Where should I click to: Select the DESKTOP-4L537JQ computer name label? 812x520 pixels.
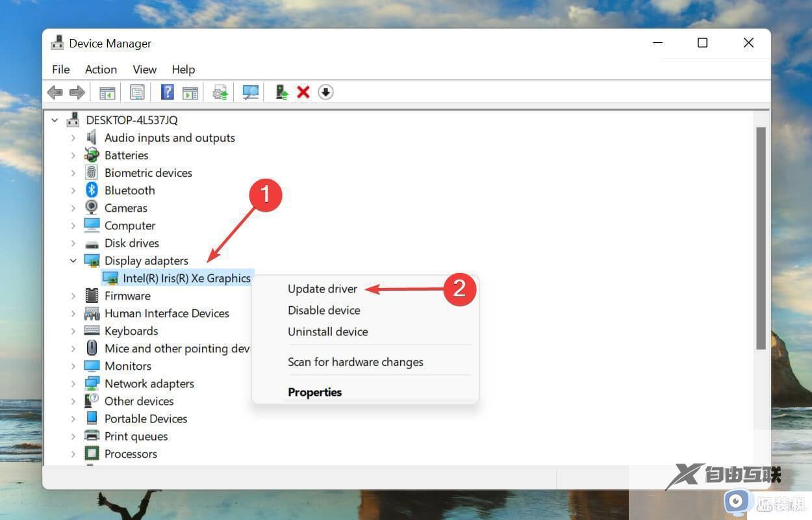(x=132, y=120)
